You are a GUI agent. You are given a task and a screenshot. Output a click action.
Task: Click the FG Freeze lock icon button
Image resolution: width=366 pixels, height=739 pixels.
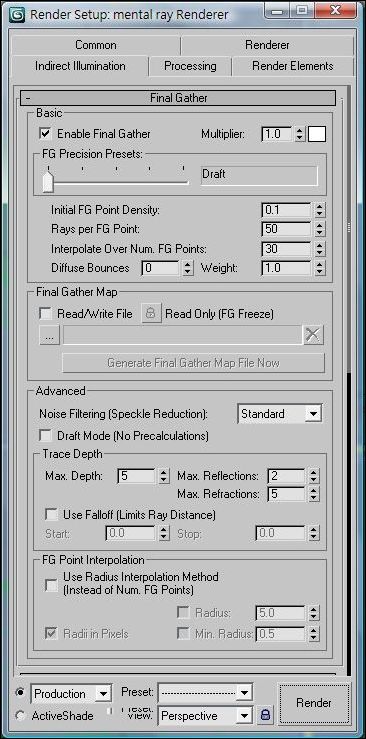tap(150, 313)
